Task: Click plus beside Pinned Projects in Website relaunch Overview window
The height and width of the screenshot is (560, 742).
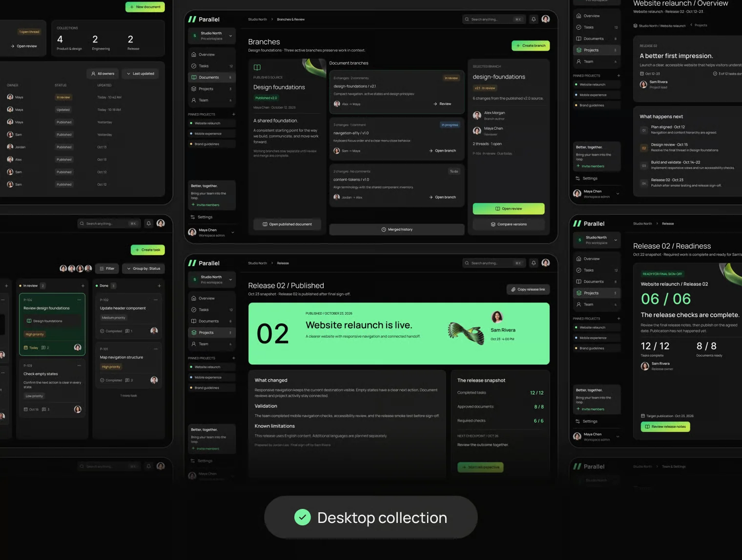Action: pyautogui.click(x=618, y=76)
